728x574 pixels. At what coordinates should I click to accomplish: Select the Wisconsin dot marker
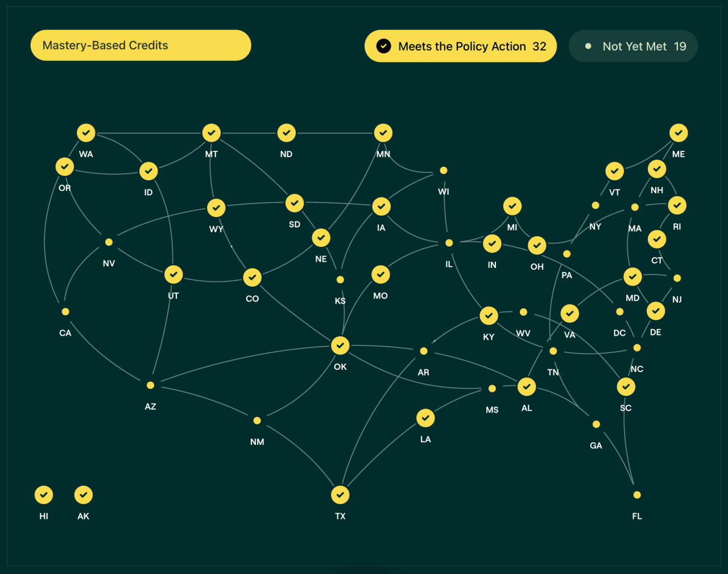click(444, 170)
